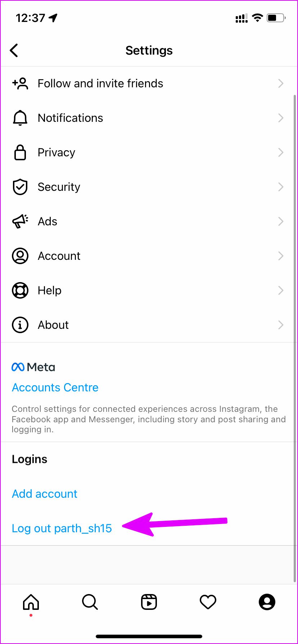Open Search from bottom navigation
Image resolution: width=298 pixels, height=644 pixels.
[x=90, y=602]
